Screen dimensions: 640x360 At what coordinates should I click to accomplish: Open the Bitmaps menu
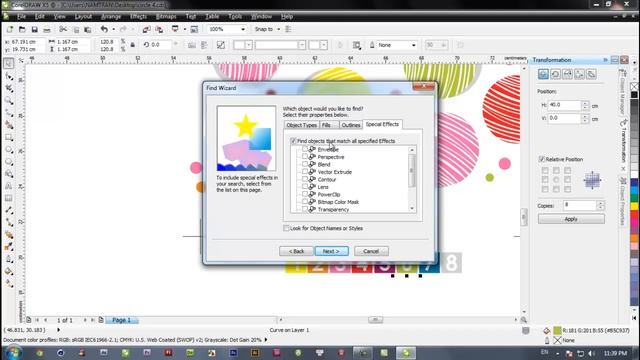pos(166,17)
